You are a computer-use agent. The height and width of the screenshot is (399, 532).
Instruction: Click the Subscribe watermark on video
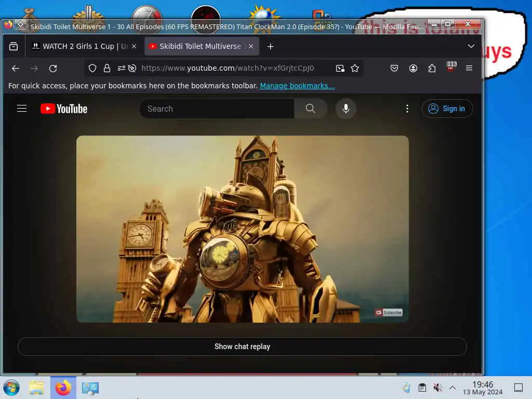tap(389, 312)
